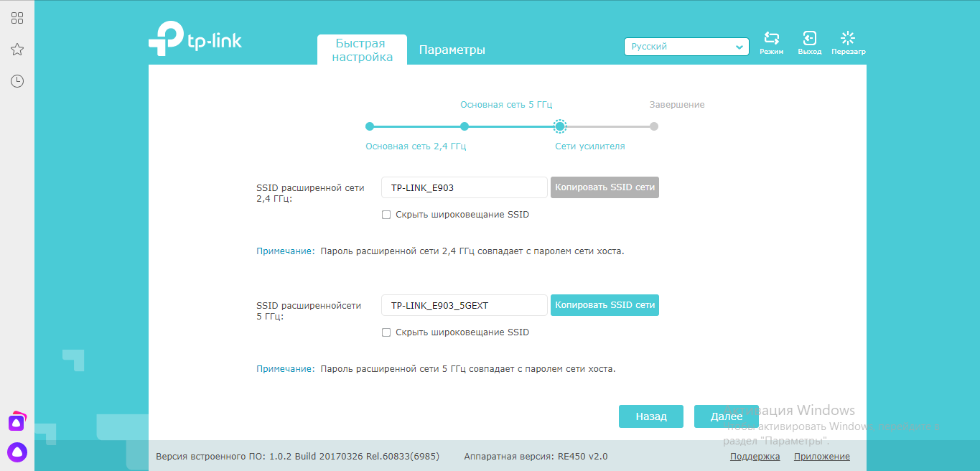This screenshot has height=471, width=980.
Task: Enable hide SSID broadcast for 2.4 GHz
Action: click(386, 215)
